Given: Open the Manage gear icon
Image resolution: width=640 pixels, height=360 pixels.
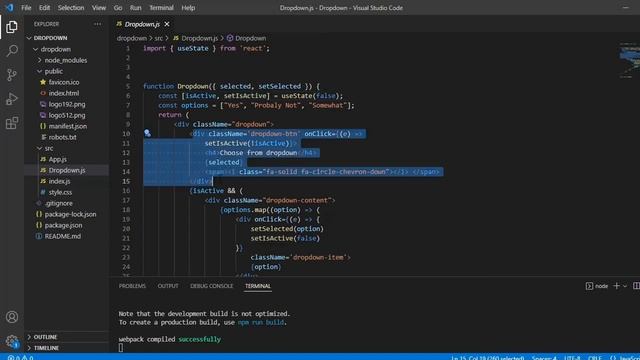Looking at the screenshot, I should (x=12, y=341).
